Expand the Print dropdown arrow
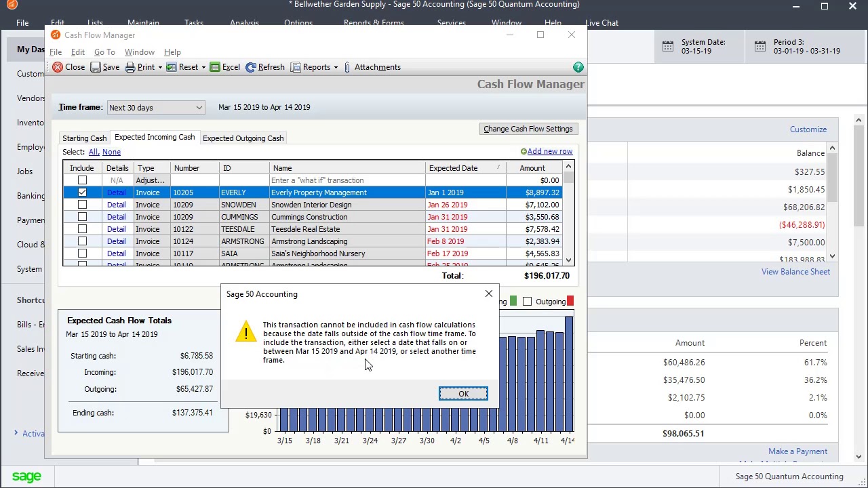 point(160,67)
